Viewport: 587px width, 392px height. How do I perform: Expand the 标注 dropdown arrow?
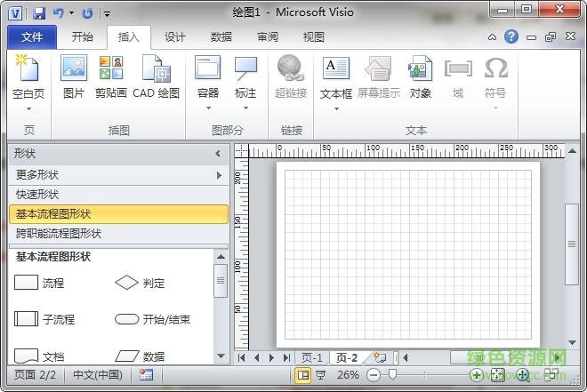(x=246, y=108)
